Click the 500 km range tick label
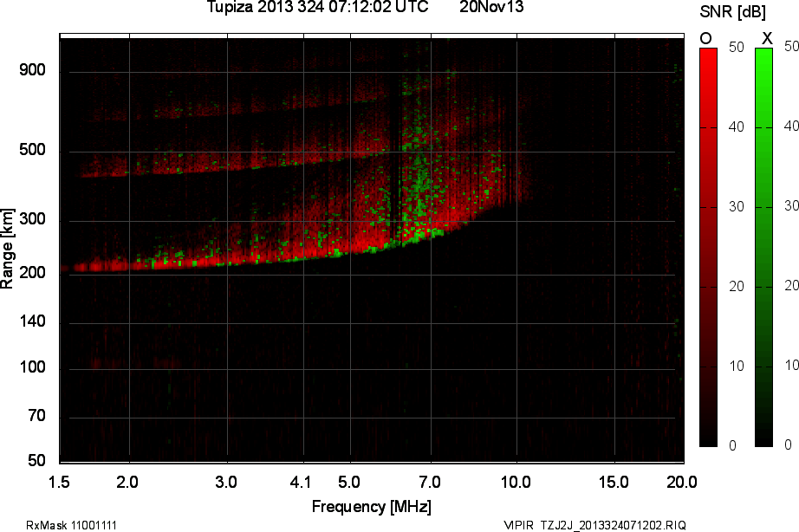This screenshot has width=799, height=532. 33,150
